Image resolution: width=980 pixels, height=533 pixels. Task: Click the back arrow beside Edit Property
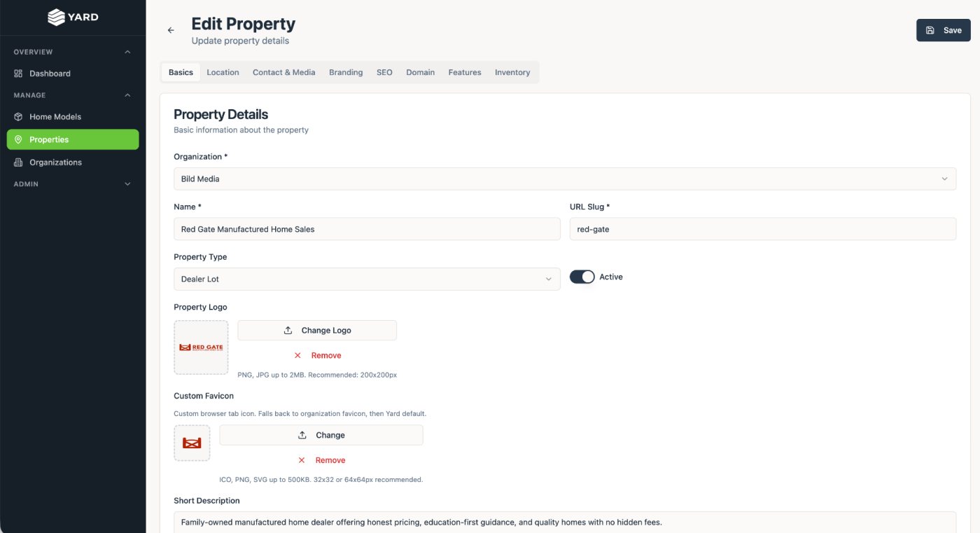click(x=171, y=30)
